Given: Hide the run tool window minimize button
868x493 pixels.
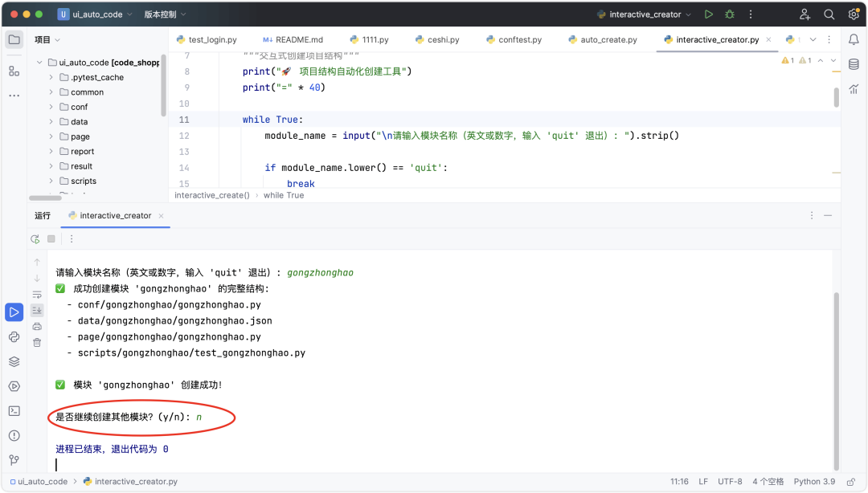Looking at the screenshot, I should point(828,215).
